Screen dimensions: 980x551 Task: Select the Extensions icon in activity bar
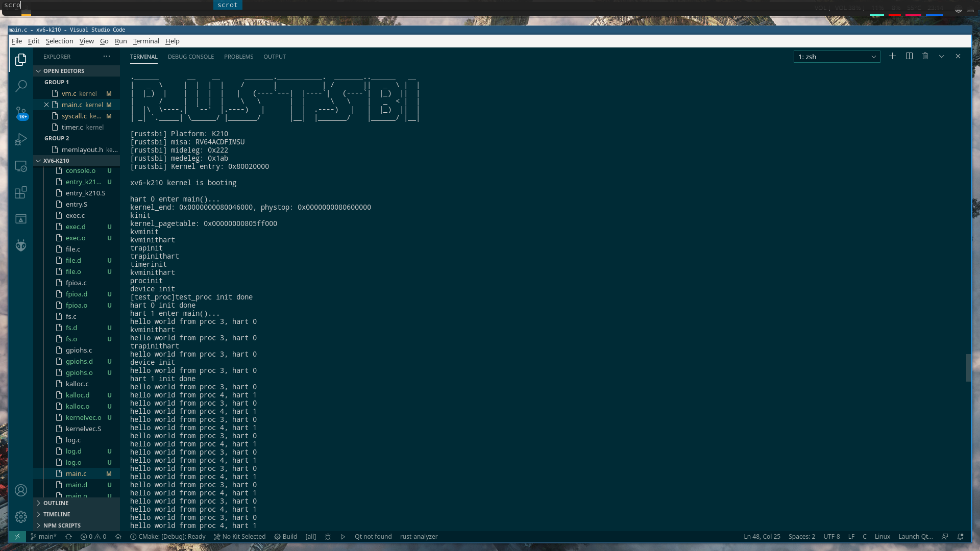point(21,192)
